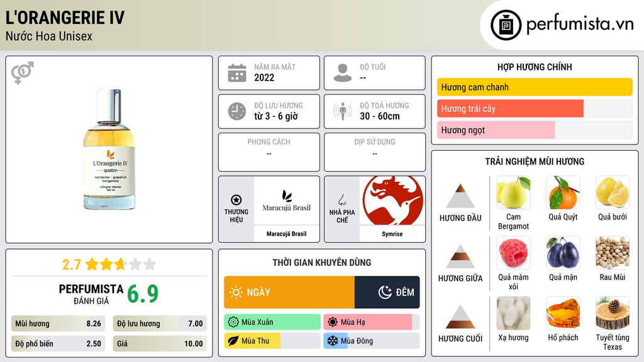This screenshot has width=644, height=362.
Task: Select the Tuyết tùng Texas note image
Action: point(613,313)
